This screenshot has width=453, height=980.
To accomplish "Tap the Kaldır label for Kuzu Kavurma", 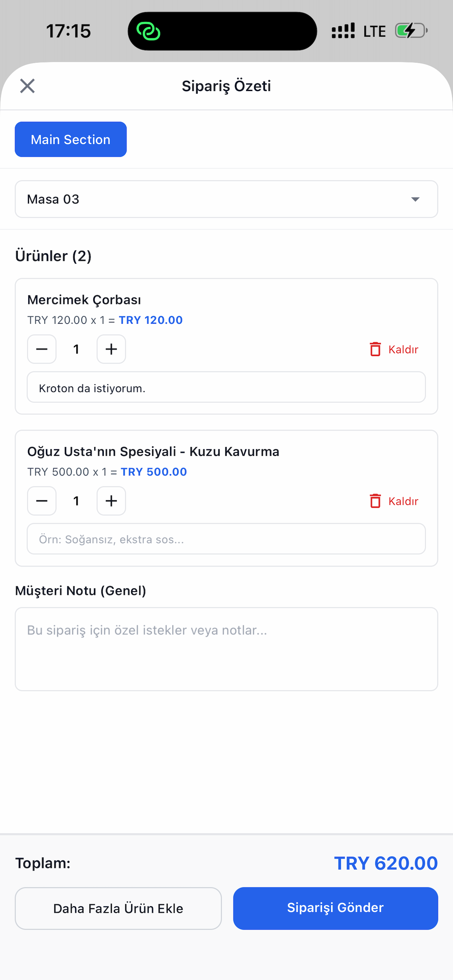I will 403,501.
